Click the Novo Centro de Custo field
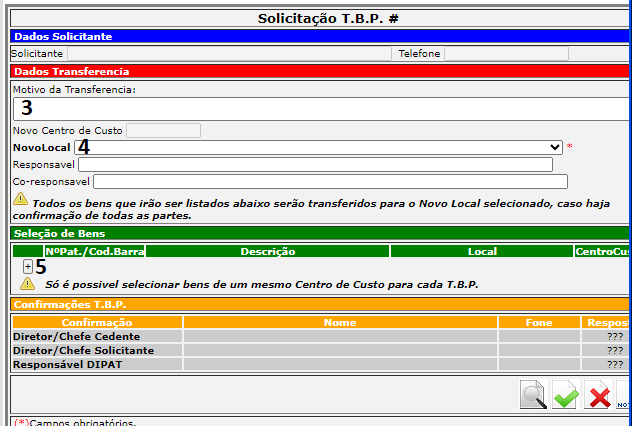 coord(163,130)
